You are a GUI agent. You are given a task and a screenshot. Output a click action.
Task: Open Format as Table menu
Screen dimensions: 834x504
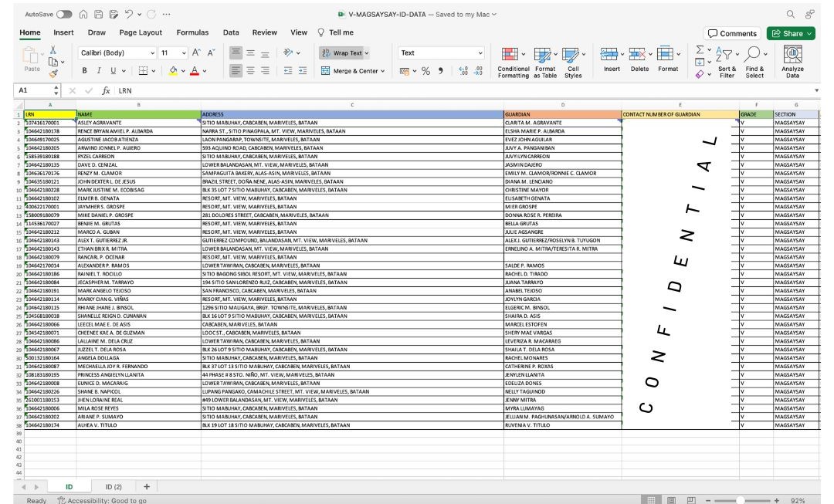tap(545, 63)
